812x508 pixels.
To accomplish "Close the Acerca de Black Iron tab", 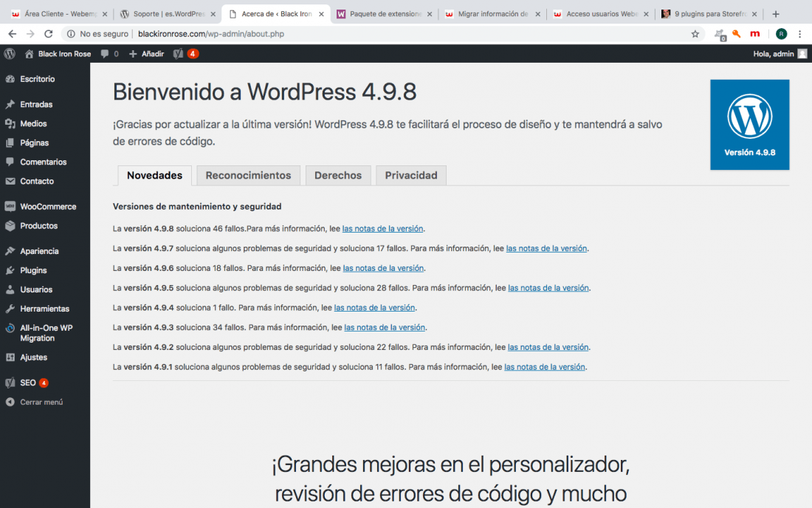I will 321,15.
